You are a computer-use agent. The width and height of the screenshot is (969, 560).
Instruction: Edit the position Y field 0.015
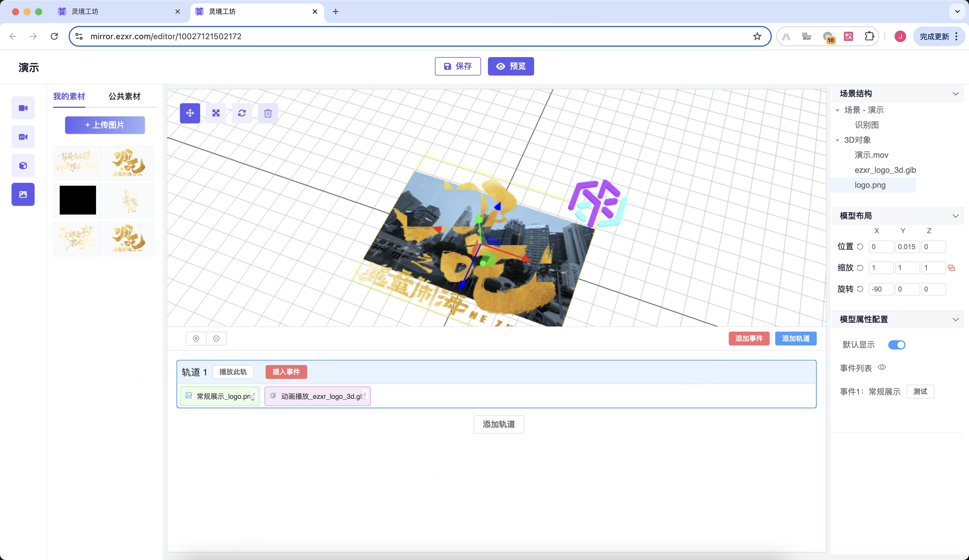[908, 247]
